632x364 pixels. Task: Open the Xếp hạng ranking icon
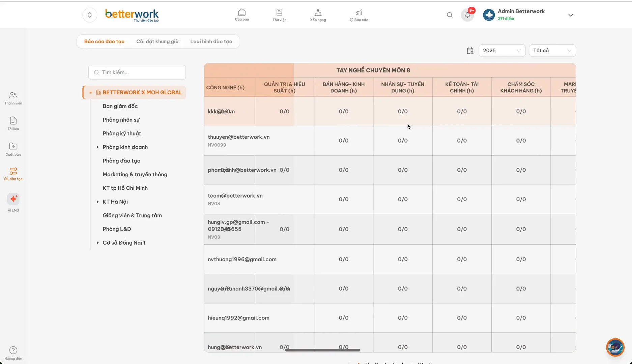[x=318, y=15]
